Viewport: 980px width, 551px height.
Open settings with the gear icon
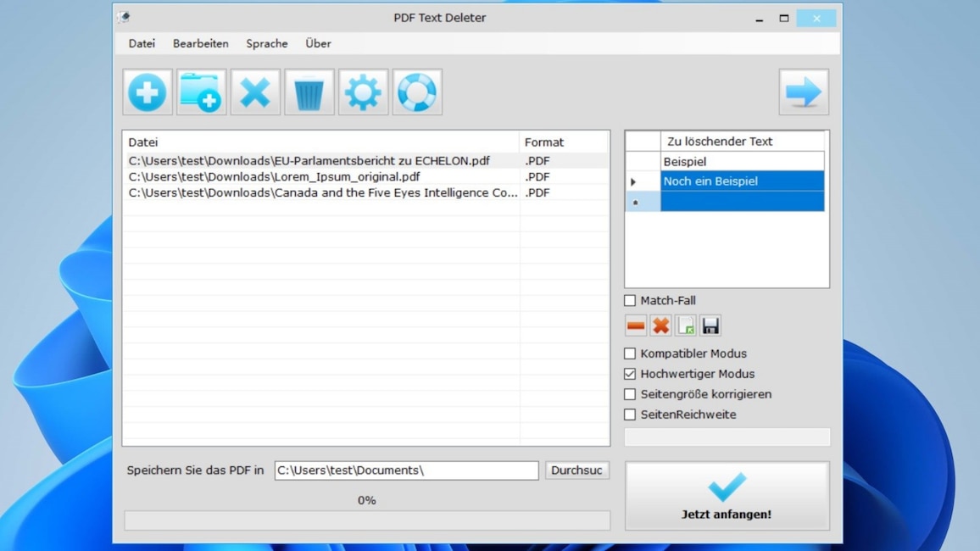(x=363, y=92)
